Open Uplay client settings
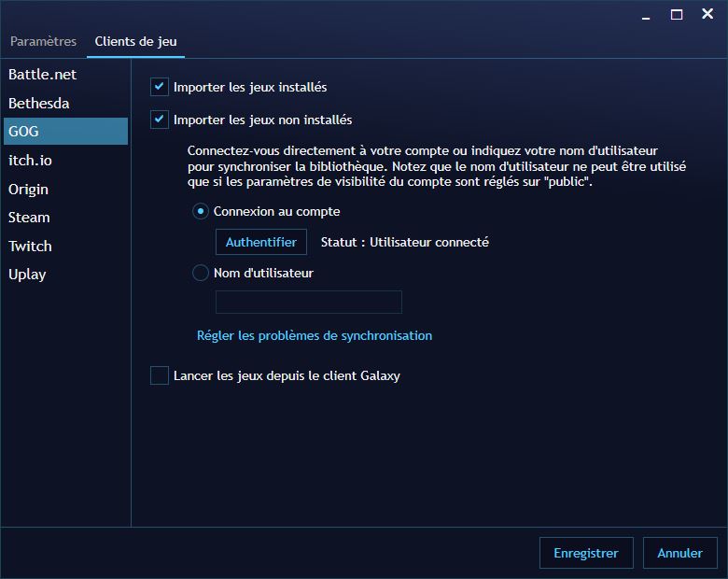The width and height of the screenshot is (728, 579). (x=65, y=275)
